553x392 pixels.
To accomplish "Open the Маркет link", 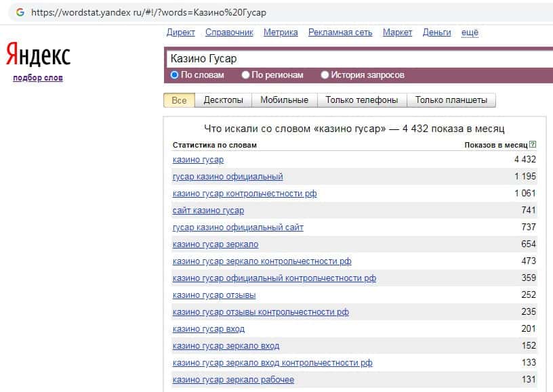I will click(x=397, y=32).
